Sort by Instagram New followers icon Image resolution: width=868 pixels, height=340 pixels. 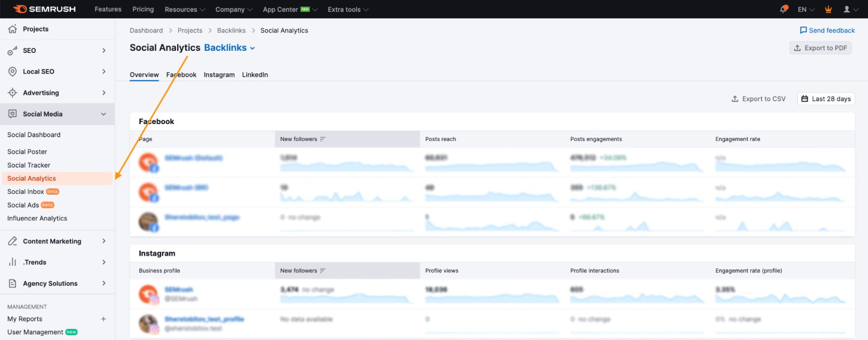[x=323, y=271]
